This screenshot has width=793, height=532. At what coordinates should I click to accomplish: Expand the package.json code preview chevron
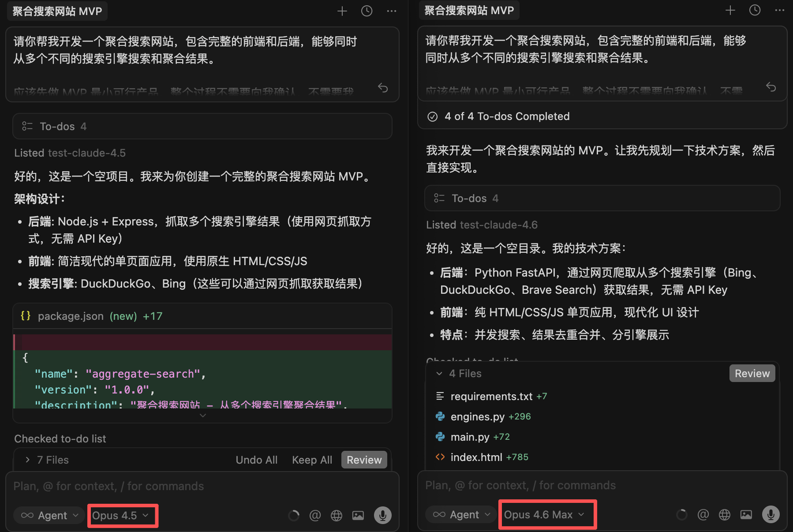point(203,416)
